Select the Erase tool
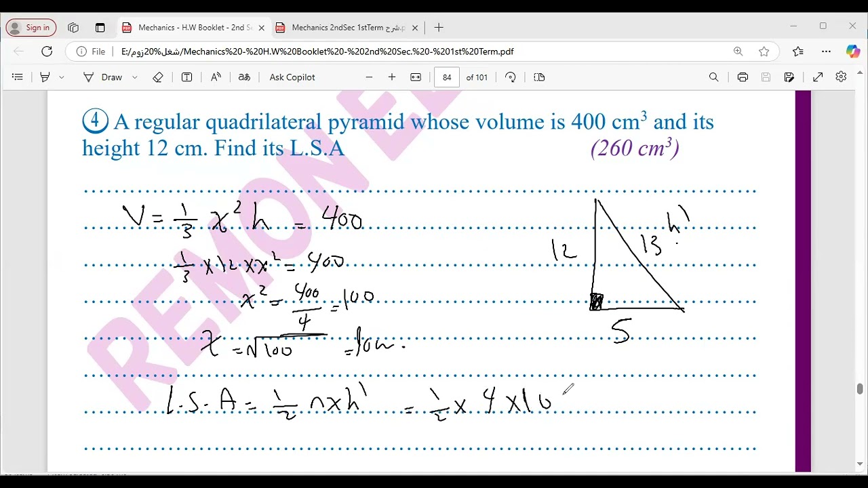 (158, 77)
